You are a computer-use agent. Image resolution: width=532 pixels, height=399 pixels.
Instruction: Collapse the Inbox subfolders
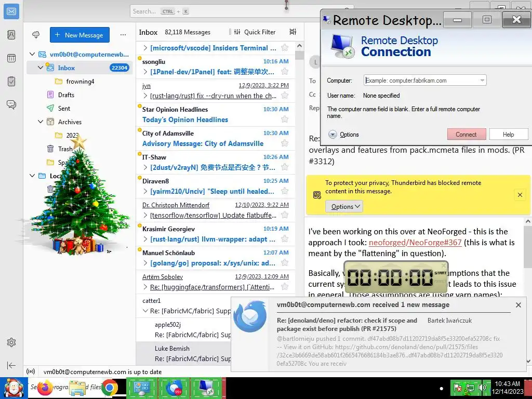pyautogui.click(x=41, y=68)
